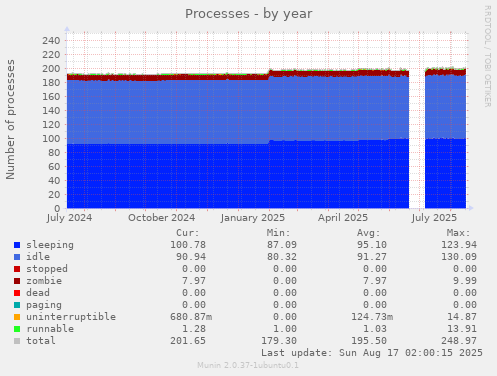497x376 pixels.
Task: Select the teal paging legend square
Action: tap(17, 305)
